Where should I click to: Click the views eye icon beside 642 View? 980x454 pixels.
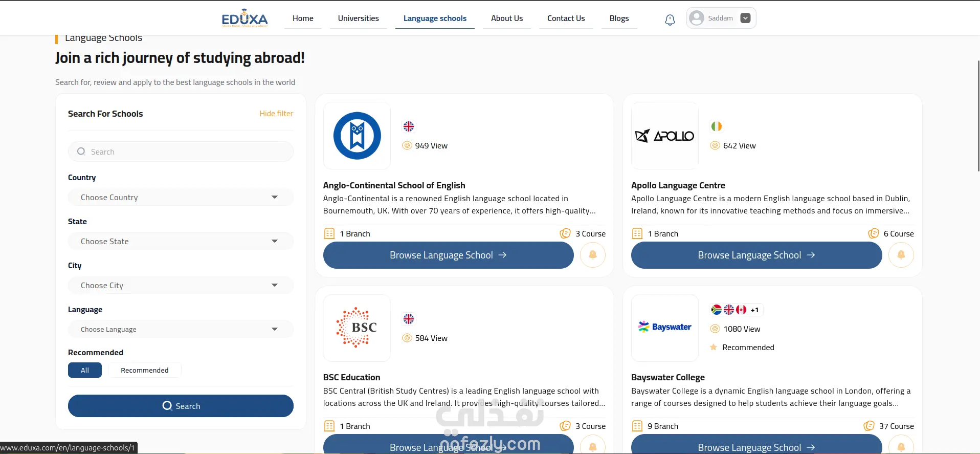(x=715, y=145)
